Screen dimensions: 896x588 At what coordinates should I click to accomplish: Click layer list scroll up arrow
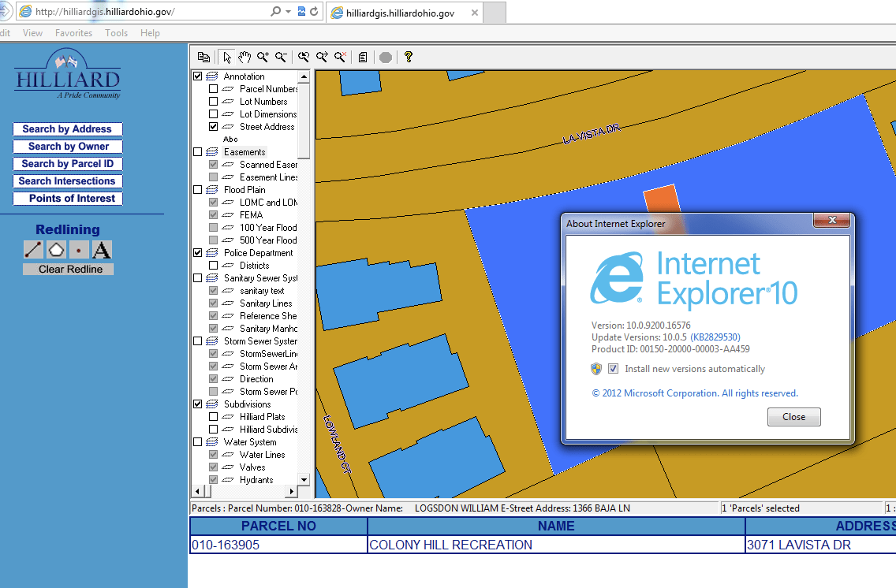pyautogui.click(x=304, y=76)
